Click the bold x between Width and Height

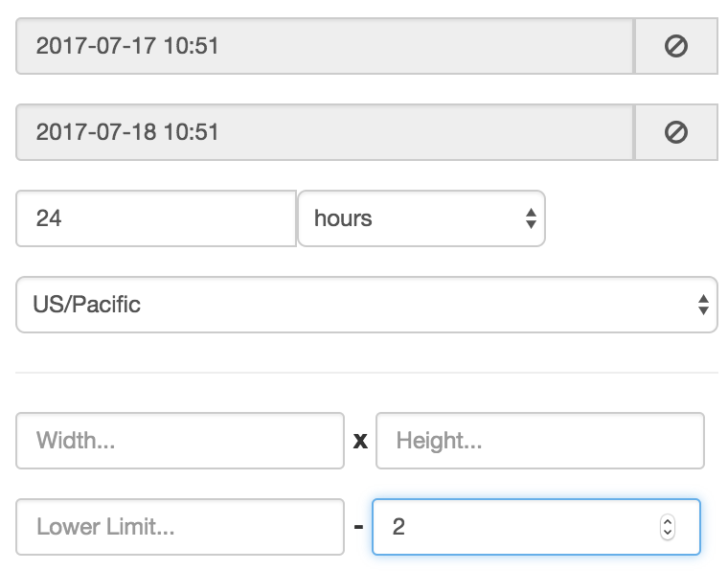[360, 441]
